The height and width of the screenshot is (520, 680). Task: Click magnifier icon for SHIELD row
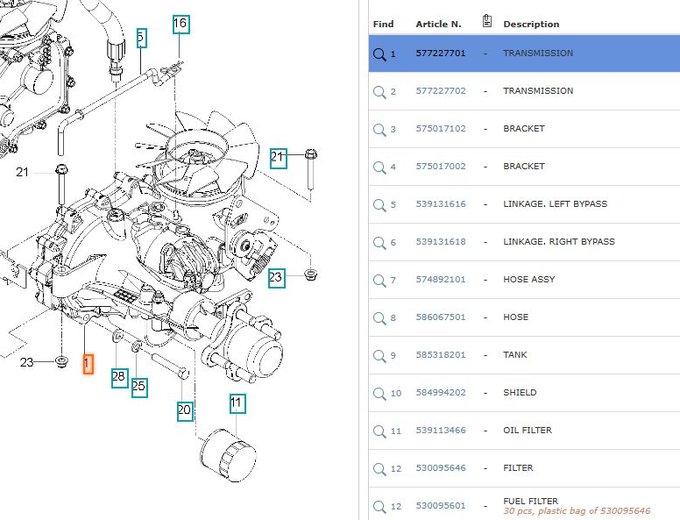click(x=379, y=394)
